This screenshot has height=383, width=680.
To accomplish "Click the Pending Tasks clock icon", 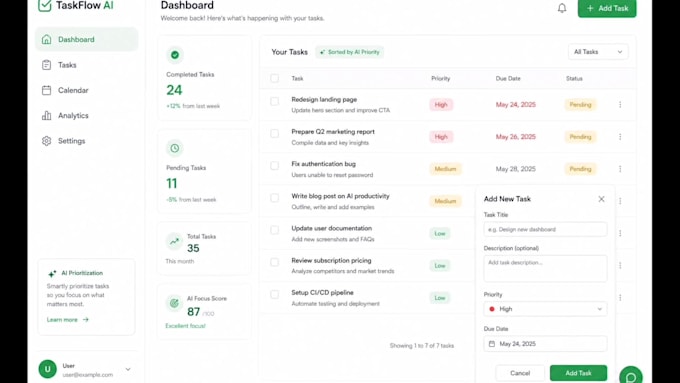I will (x=175, y=148).
